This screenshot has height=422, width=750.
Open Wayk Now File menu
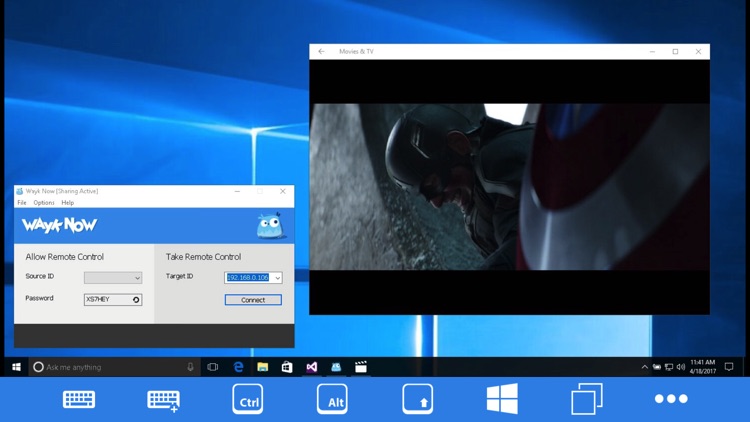(22, 202)
